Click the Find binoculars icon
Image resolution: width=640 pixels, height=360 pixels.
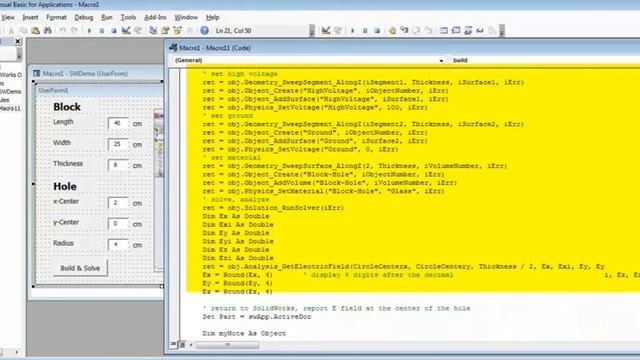48,31
